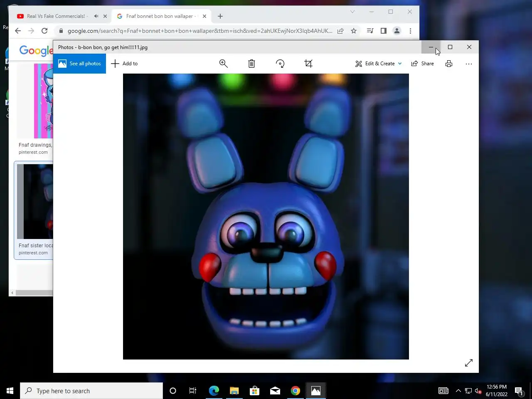532x399 pixels.
Task: Switch to Chrome via taskbar icon
Action: [x=296, y=391]
